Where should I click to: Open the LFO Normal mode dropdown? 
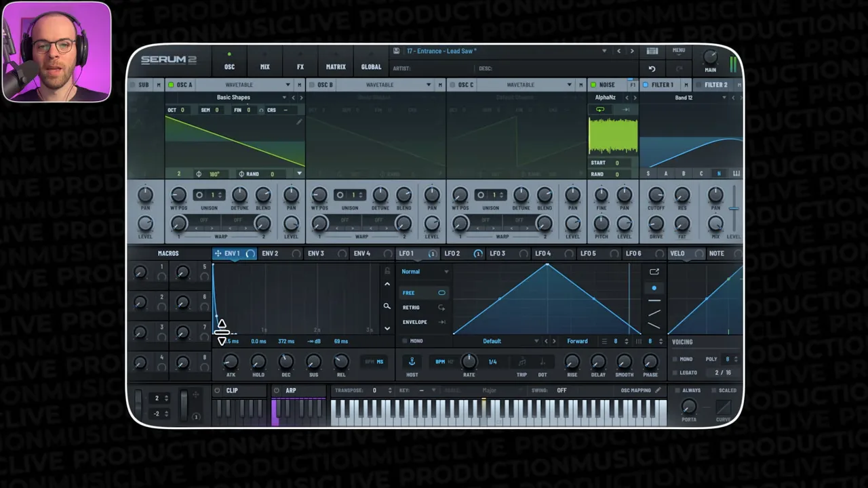point(425,272)
